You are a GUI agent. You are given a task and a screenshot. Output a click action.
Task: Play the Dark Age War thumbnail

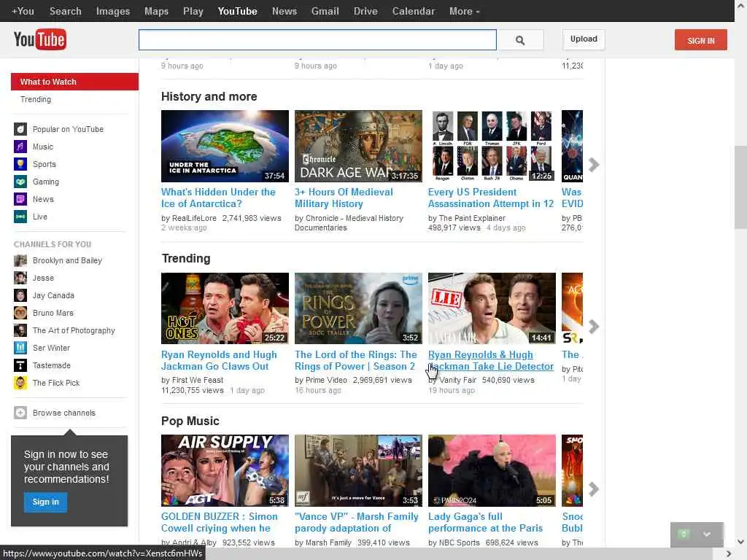(358, 146)
